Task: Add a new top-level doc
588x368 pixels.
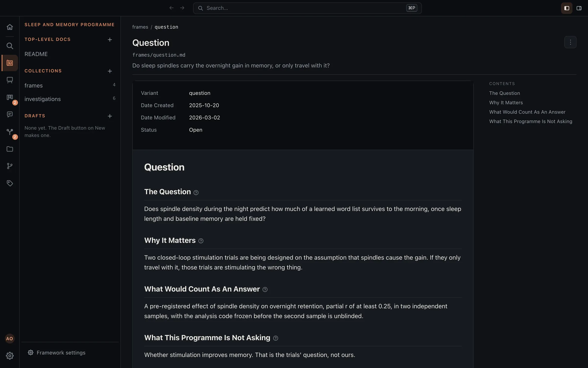Action: click(x=110, y=39)
